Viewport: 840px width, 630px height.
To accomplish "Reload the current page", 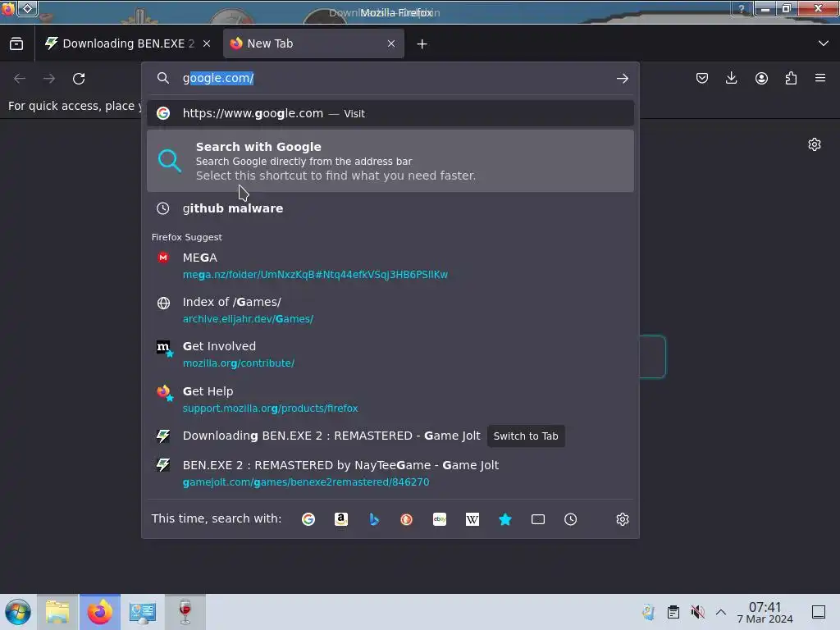I will (79, 79).
